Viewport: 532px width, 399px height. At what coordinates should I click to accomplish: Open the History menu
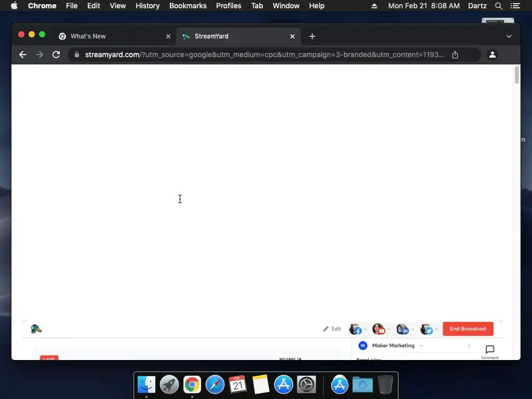click(148, 6)
